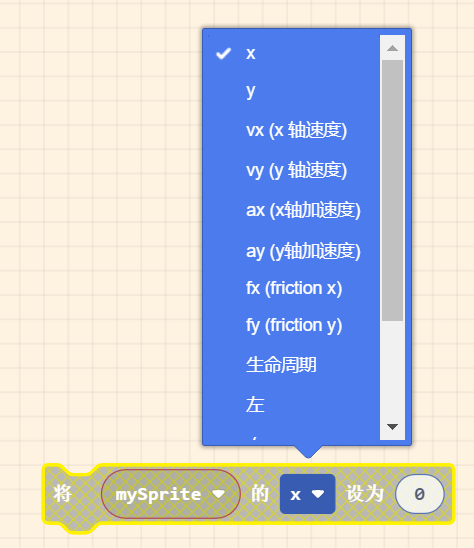Open the mySprite variable dropdown
Screen dimensions: 474x548
click(x=171, y=494)
